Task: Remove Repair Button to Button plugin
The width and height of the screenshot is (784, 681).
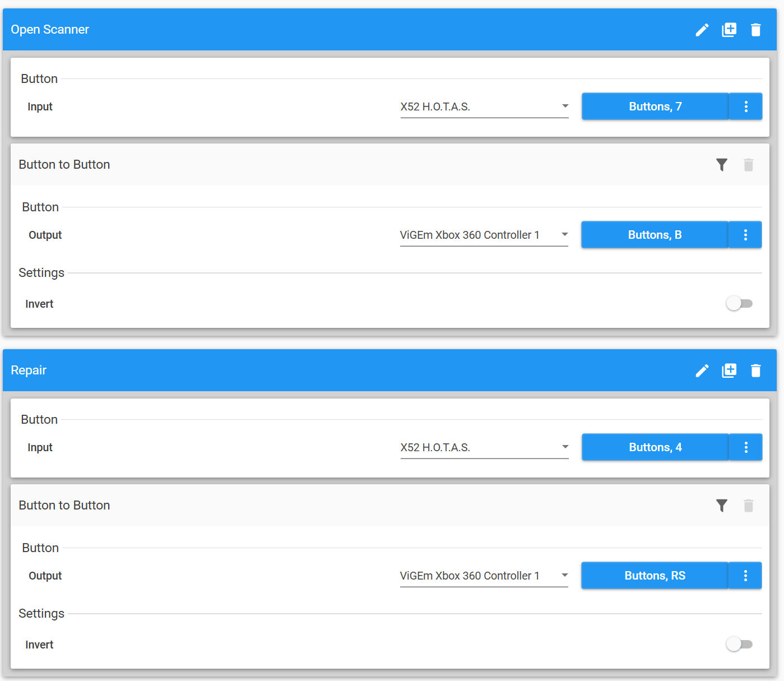Action: click(748, 506)
